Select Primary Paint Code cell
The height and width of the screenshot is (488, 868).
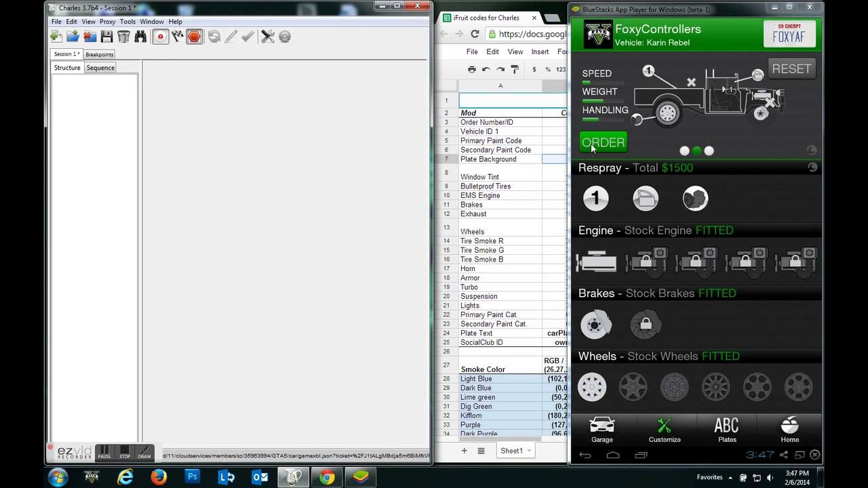tap(500, 141)
